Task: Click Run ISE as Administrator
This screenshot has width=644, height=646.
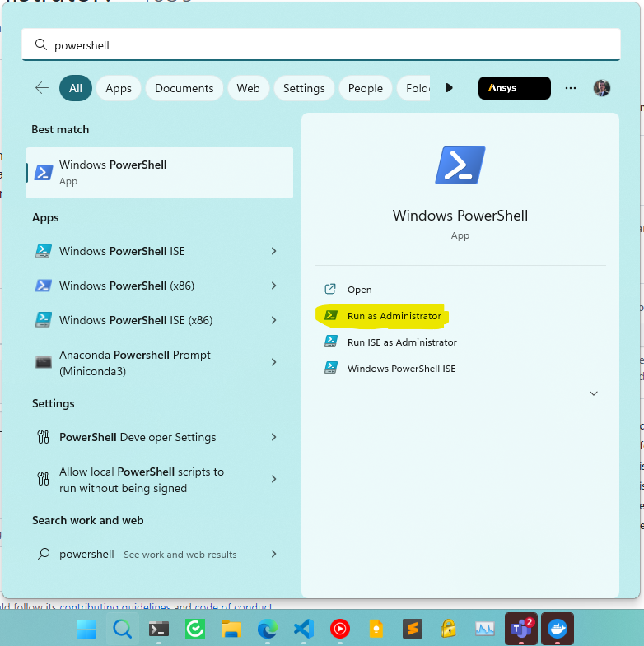Action: (402, 342)
